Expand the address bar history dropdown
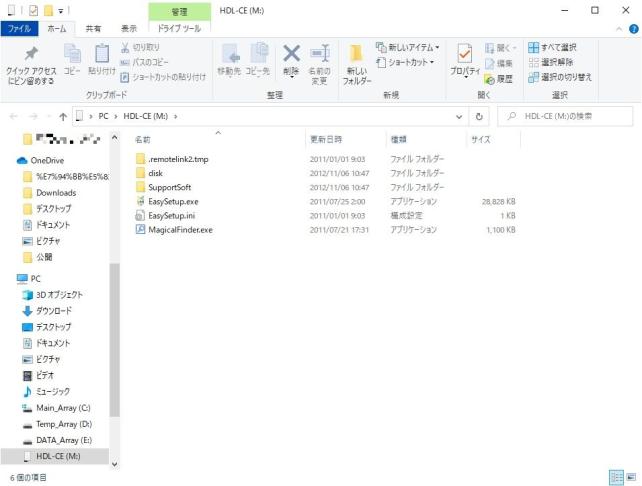Image resolution: width=642 pixels, height=486 pixels. 459,117
